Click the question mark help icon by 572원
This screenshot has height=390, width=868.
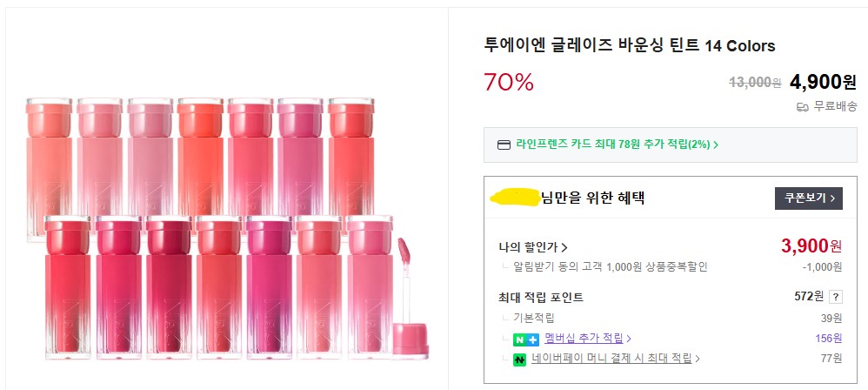click(x=836, y=297)
